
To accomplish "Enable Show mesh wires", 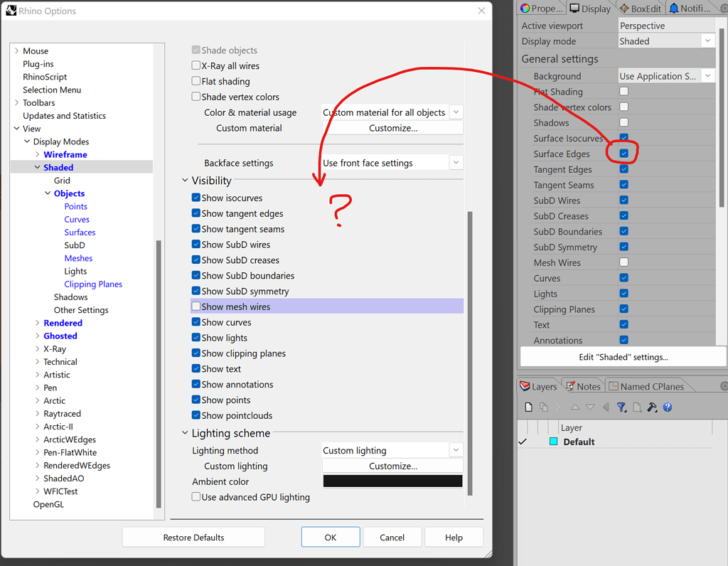I will (x=196, y=306).
